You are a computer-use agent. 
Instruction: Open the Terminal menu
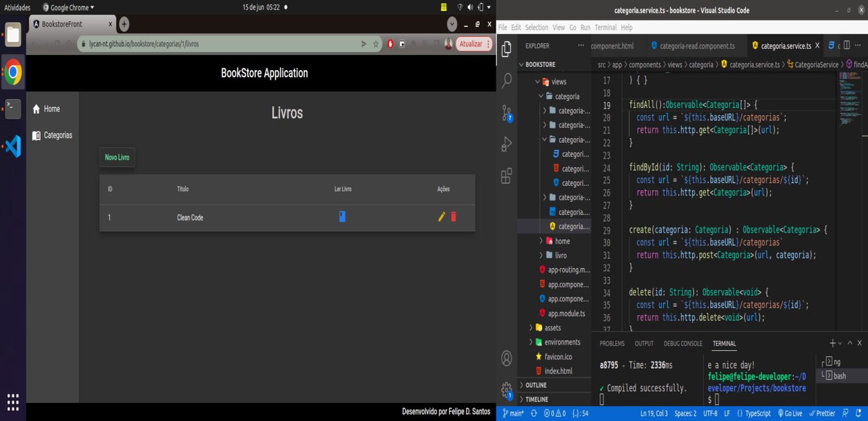(x=605, y=28)
